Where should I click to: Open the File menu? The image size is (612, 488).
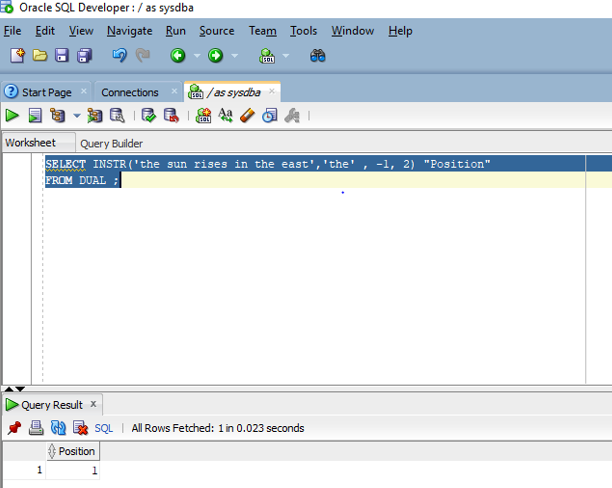[12, 31]
